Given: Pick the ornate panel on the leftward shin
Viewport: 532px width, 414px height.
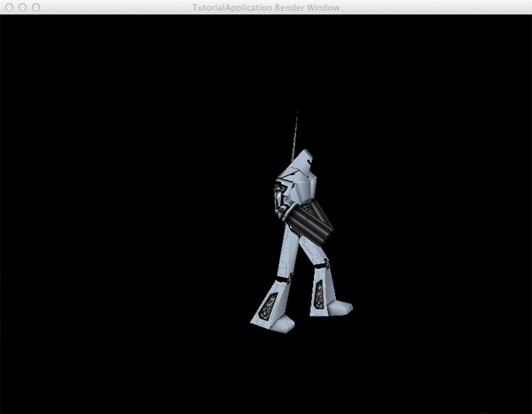Looking at the screenshot, I should [267, 307].
